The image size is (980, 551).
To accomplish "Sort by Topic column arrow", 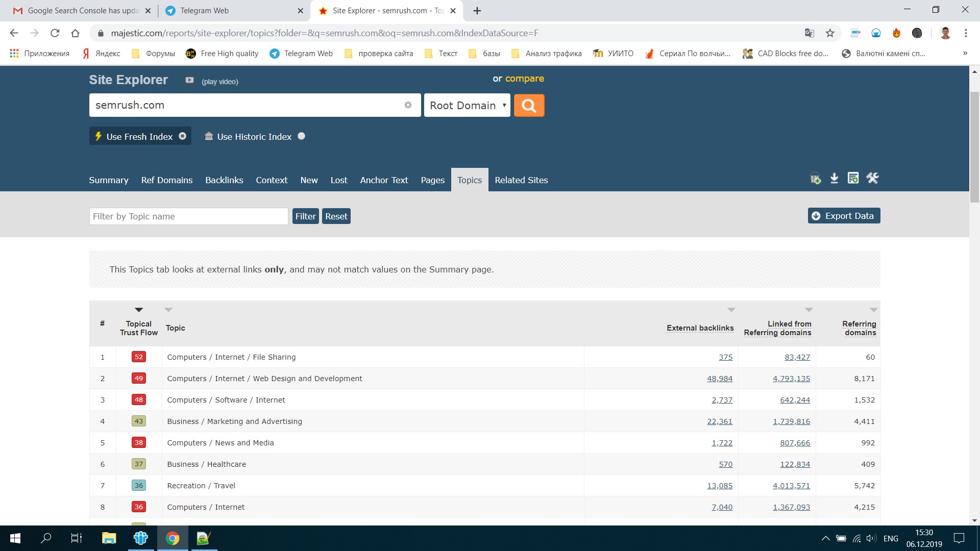I will (168, 310).
